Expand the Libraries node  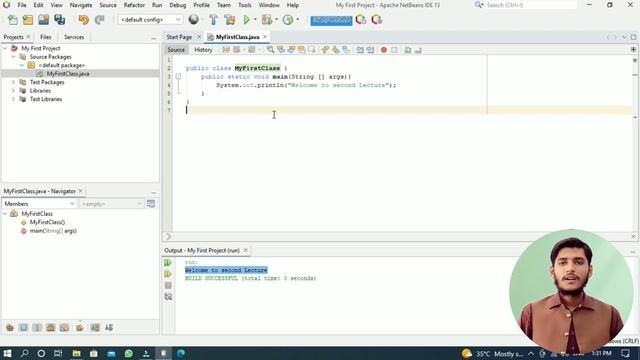tap(13, 91)
